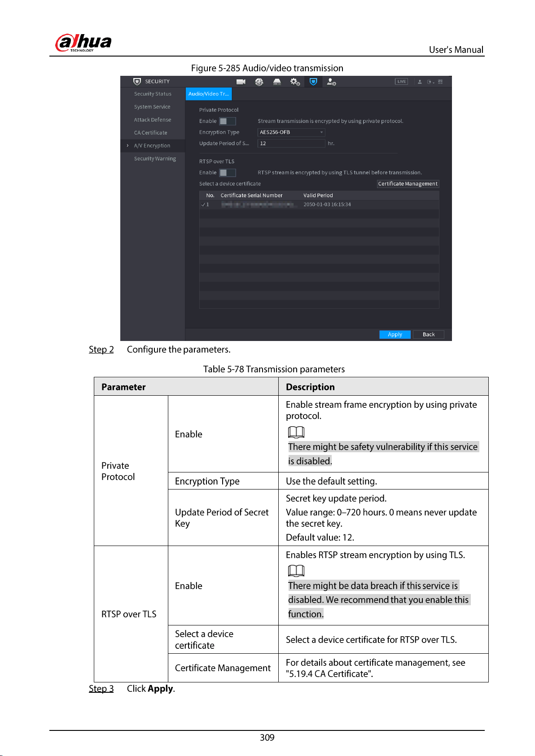This screenshot has width=535, height=756.
Task: Open the account management icon
Action: [331, 82]
